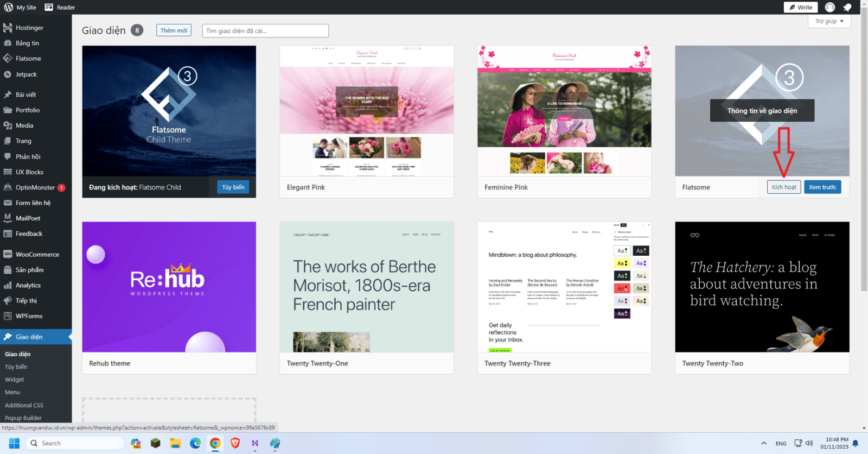Viewport: 868px width, 454px height.
Task: Open the WooCommerce sidebar icon
Action: (8, 254)
